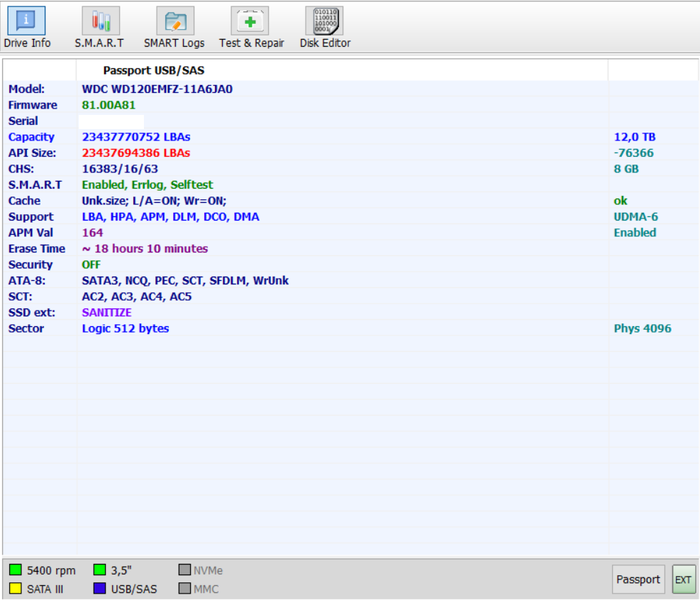
Task: Select SSD ext value SANITIZE
Action: coord(106,313)
